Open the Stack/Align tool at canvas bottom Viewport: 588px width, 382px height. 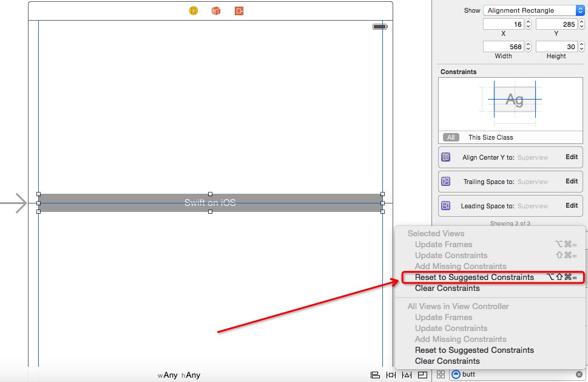click(x=375, y=375)
